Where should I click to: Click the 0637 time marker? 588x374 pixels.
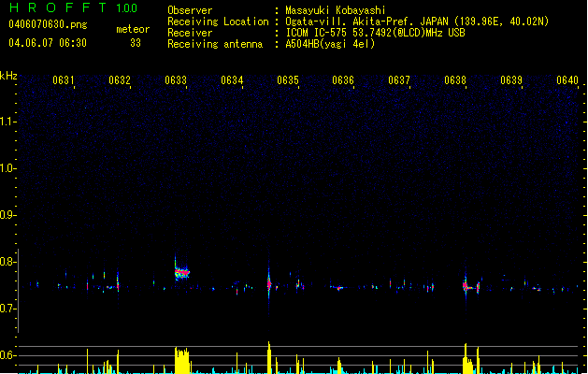[x=399, y=80]
